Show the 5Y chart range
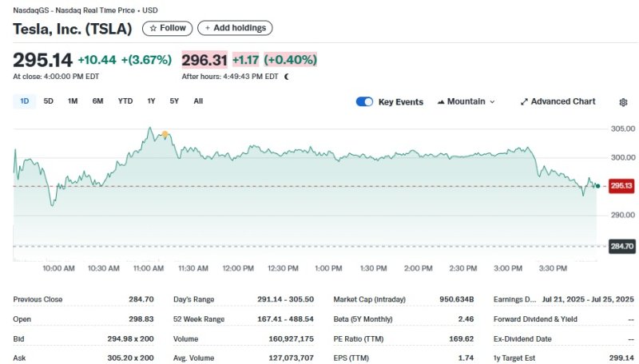639x364 pixels. (174, 101)
